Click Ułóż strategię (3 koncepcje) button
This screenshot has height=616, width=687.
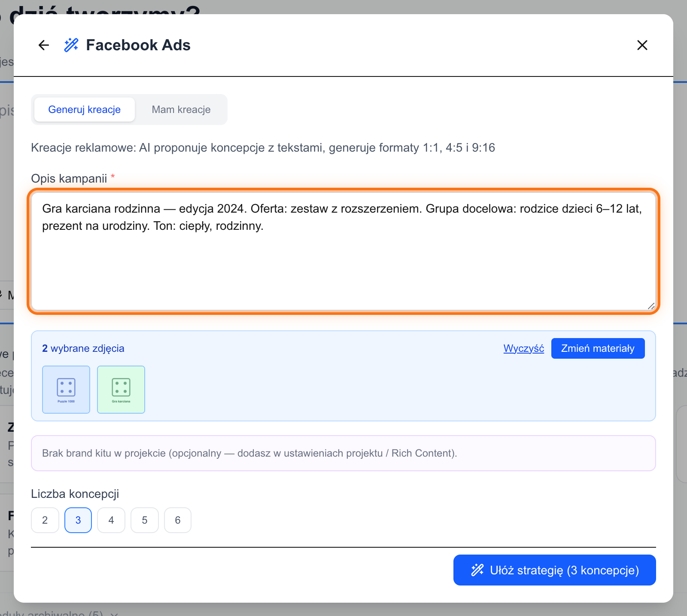pyautogui.click(x=554, y=570)
